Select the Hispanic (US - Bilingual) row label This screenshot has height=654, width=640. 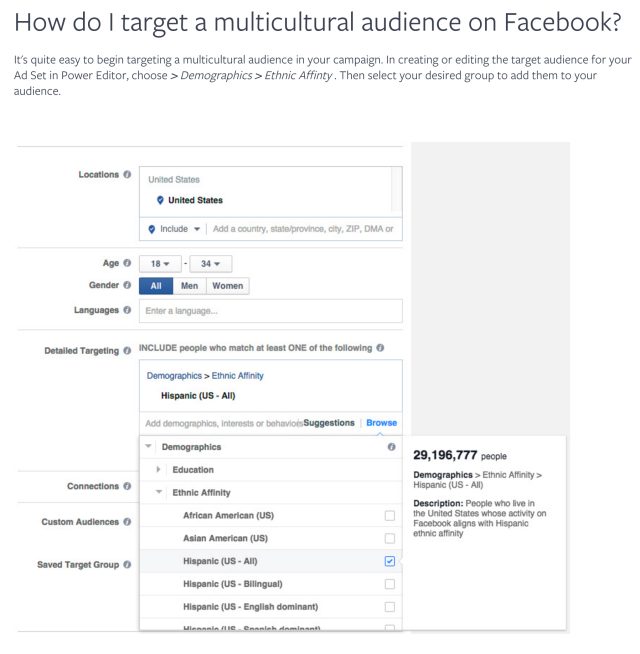233,584
